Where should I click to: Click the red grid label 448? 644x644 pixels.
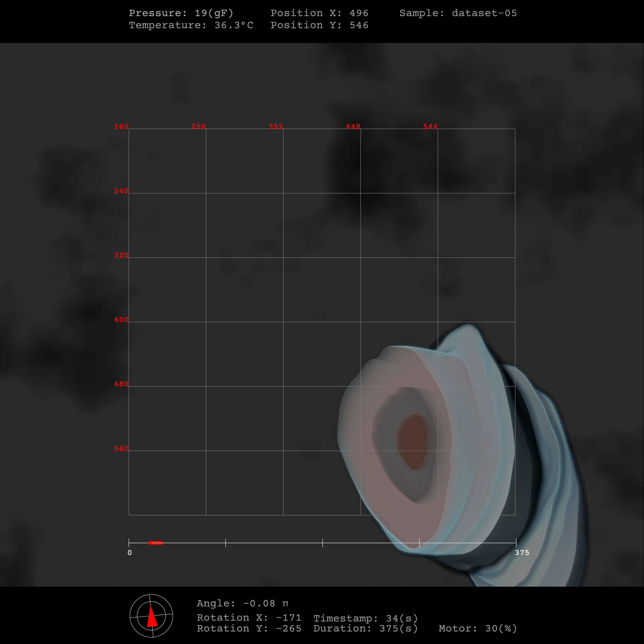[x=353, y=127]
